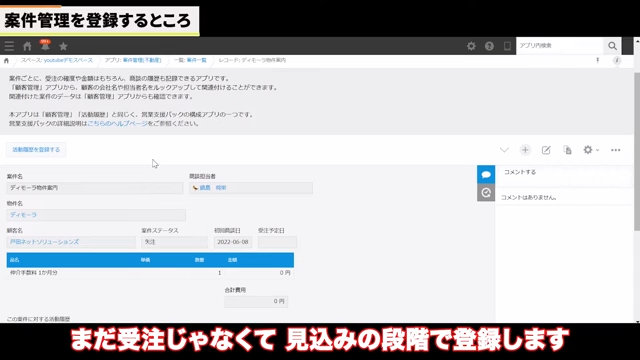640x360 pixels.
Task: Open app settings gear dropdown
Action: [x=591, y=150]
